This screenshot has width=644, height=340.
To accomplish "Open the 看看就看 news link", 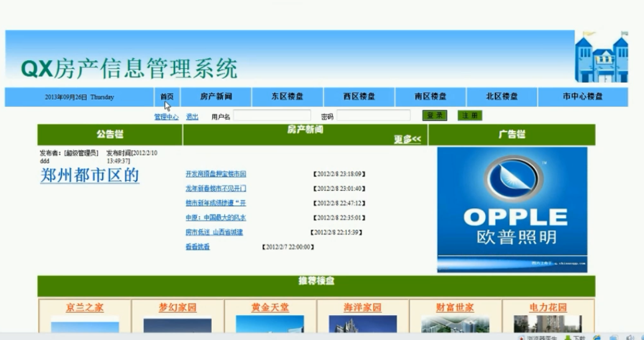I will 198,247.
